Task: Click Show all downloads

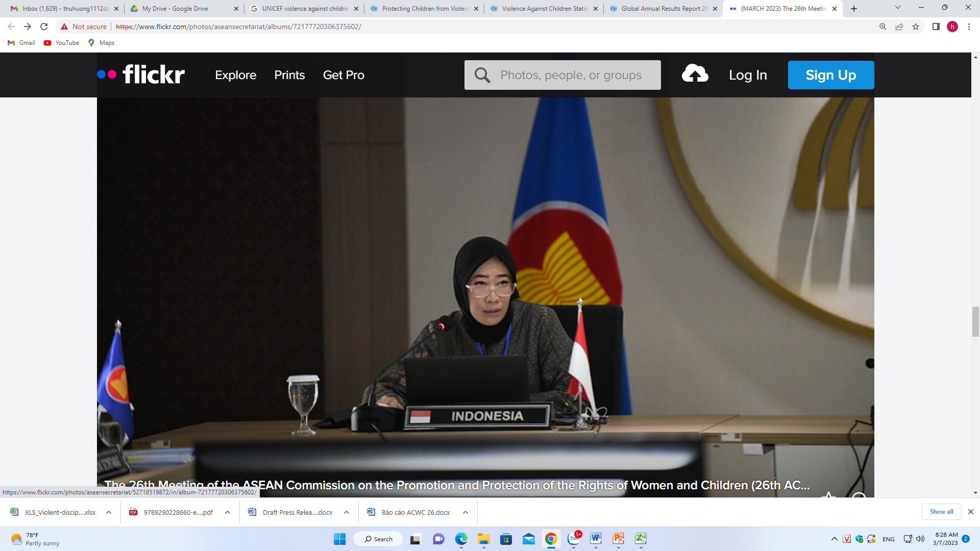Action: (x=941, y=512)
